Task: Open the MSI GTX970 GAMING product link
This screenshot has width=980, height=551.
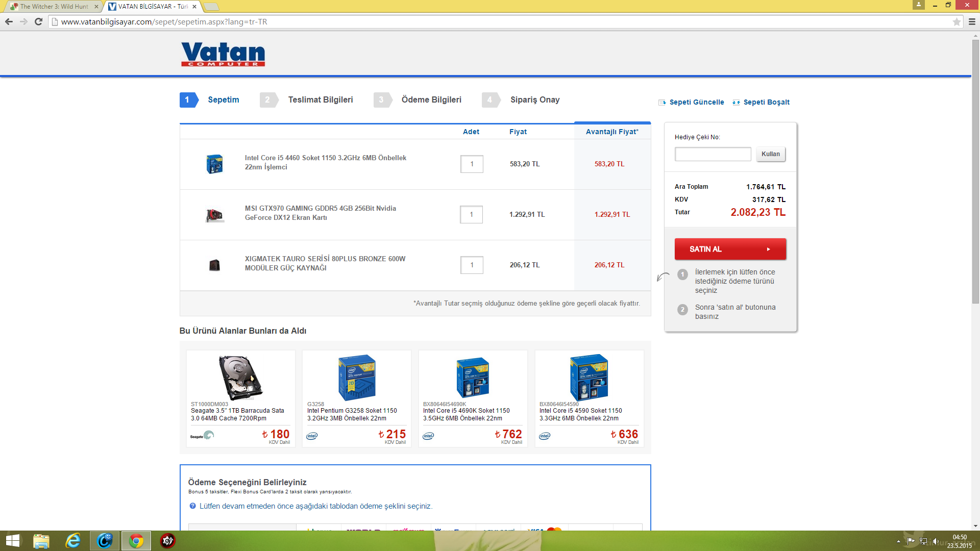Action: 321,213
